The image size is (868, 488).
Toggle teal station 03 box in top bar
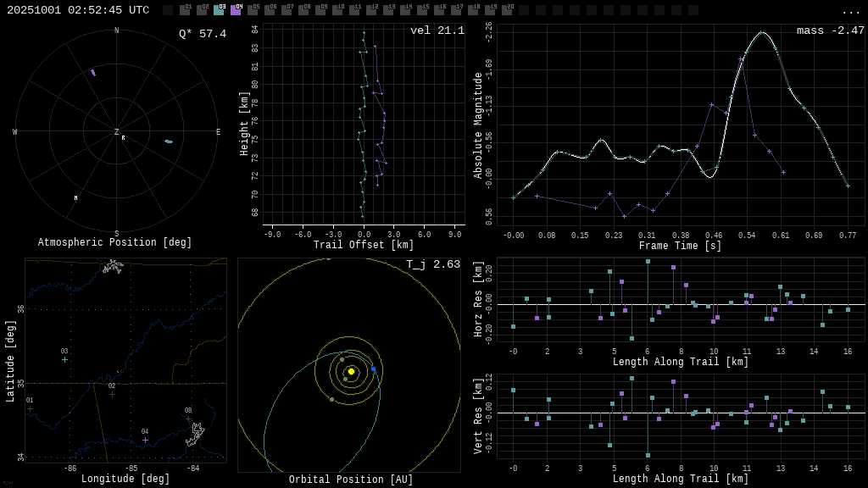pos(219,10)
